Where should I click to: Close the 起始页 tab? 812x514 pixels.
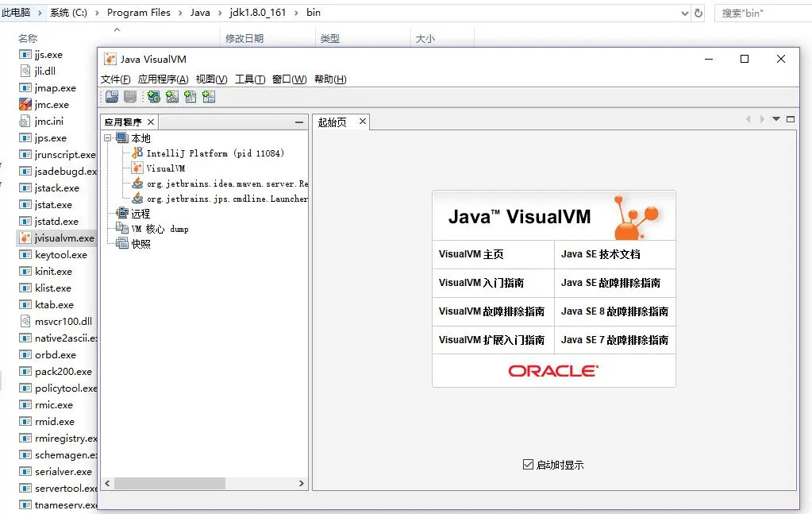pos(363,122)
